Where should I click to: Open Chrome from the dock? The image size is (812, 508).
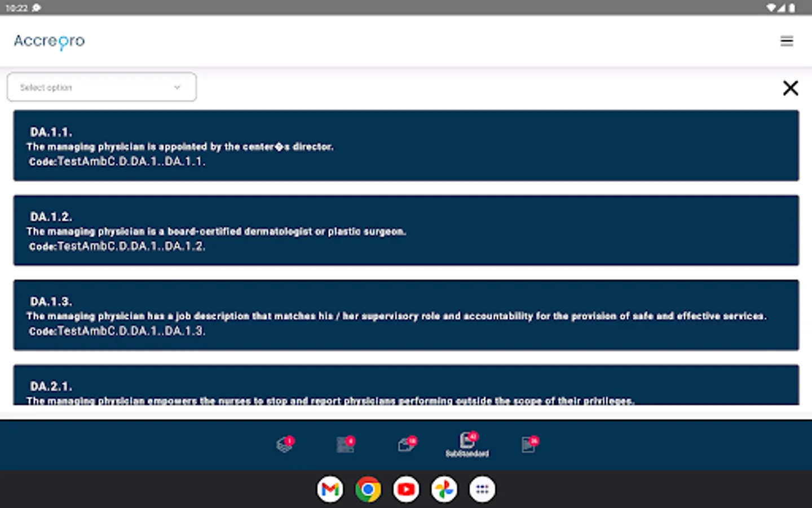pos(368,489)
